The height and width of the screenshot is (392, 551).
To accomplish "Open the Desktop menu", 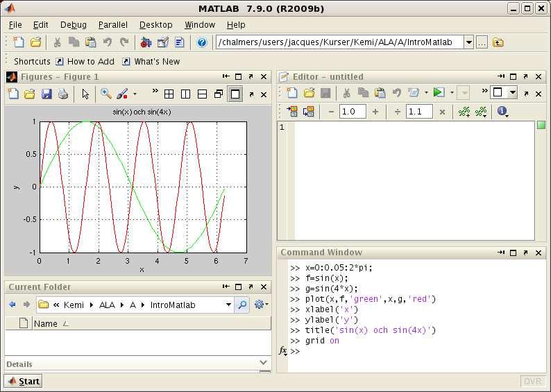I will [156, 25].
